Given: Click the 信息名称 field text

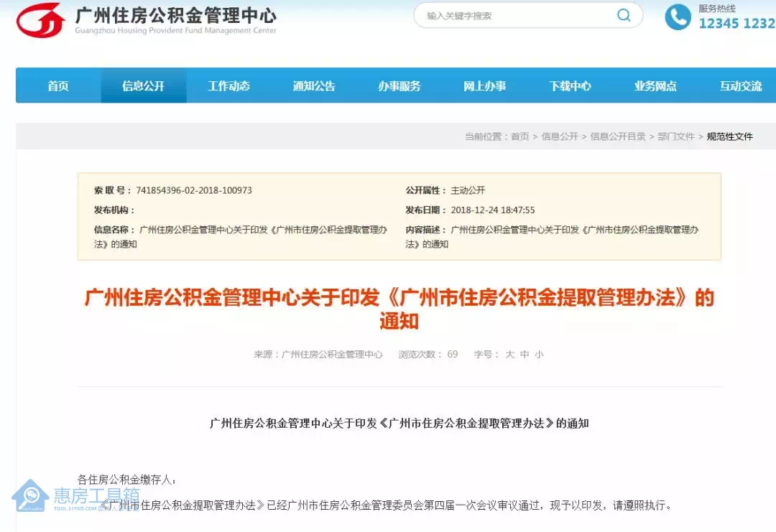Looking at the screenshot, I should point(241,237).
